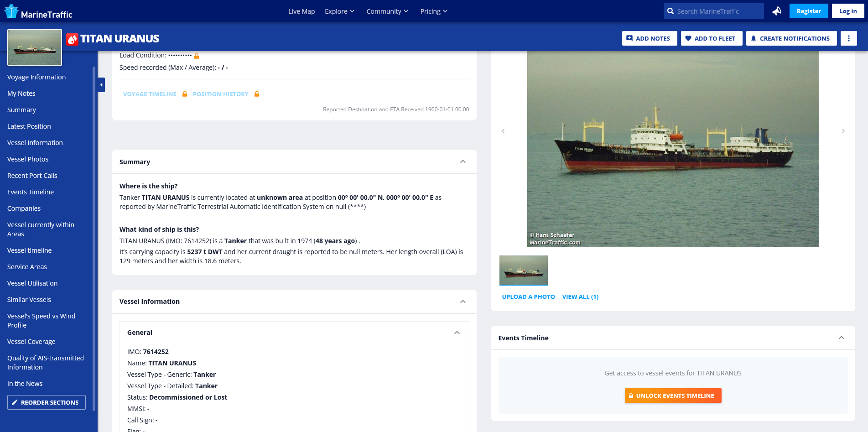The height and width of the screenshot is (432, 868).
Task: Click vessel thumbnail in header
Action: pos(35,47)
